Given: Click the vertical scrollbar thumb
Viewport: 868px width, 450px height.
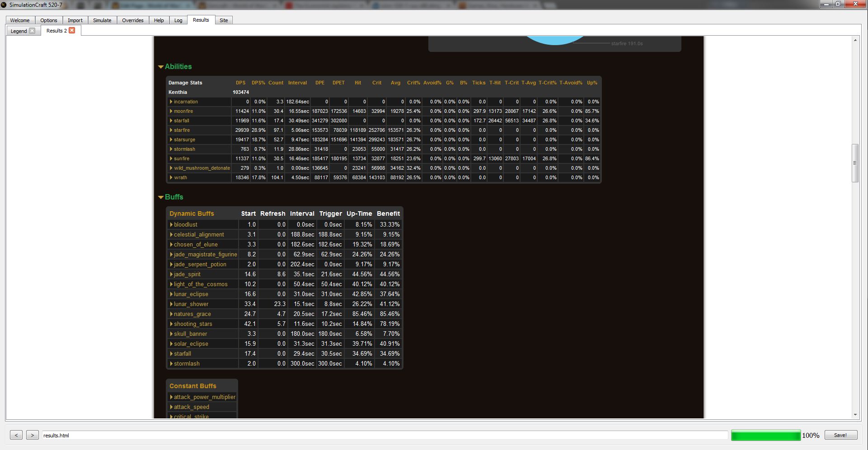Looking at the screenshot, I should coord(855,163).
